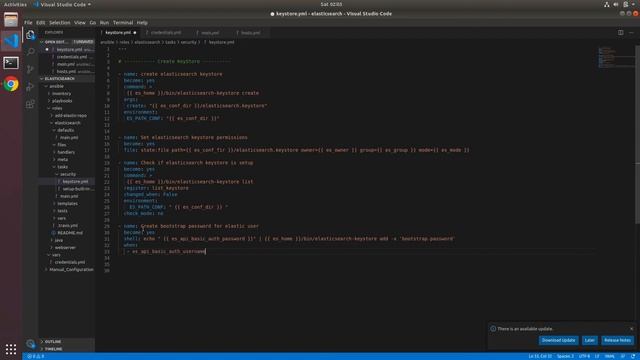Open Files app from Ubuntu dock
640x360 pixels.
pos(11,20)
